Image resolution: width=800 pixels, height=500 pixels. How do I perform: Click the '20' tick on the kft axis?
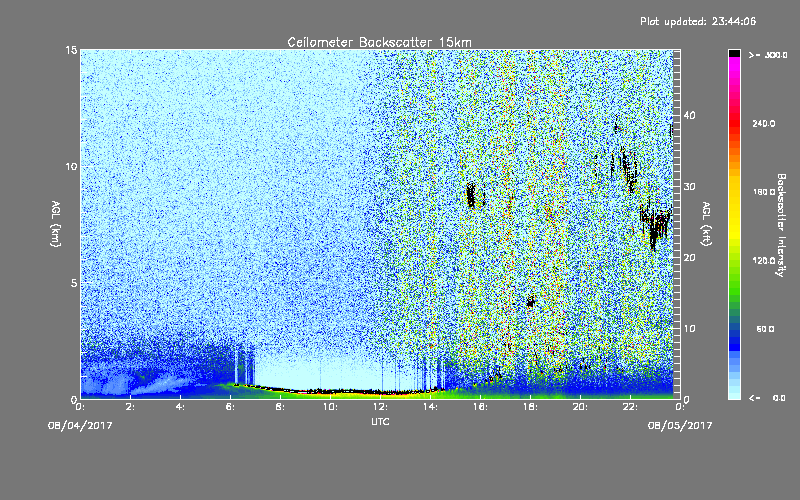689,257
